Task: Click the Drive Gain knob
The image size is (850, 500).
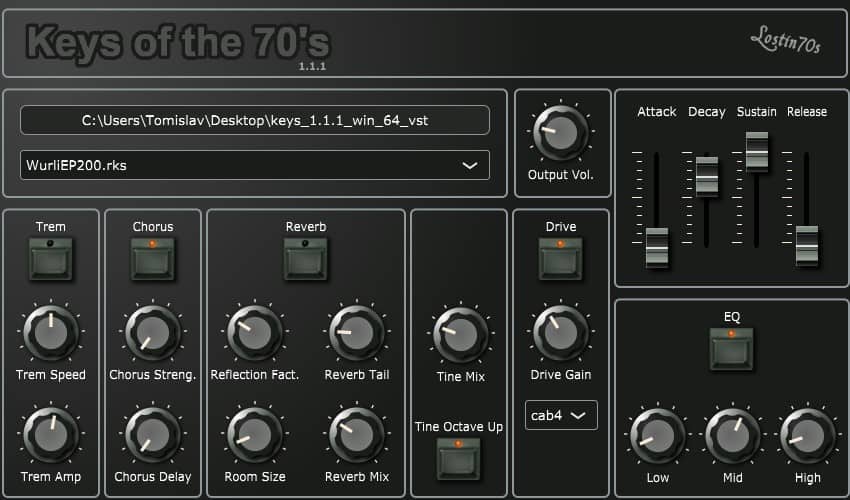Action: coord(561,332)
